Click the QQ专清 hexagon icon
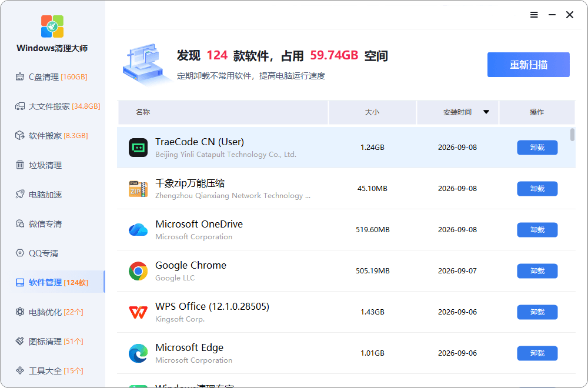The image size is (588, 388). click(20, 253)
